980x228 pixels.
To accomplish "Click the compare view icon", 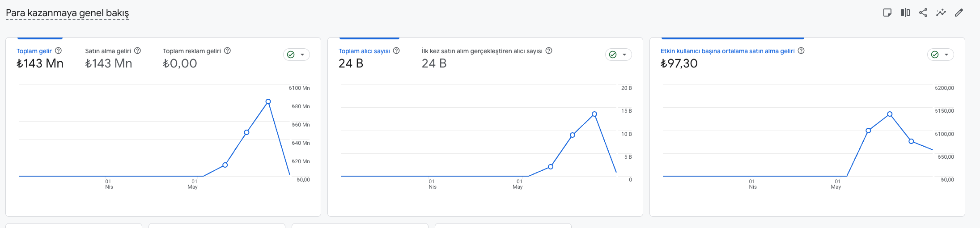I will tap(905, 13).
